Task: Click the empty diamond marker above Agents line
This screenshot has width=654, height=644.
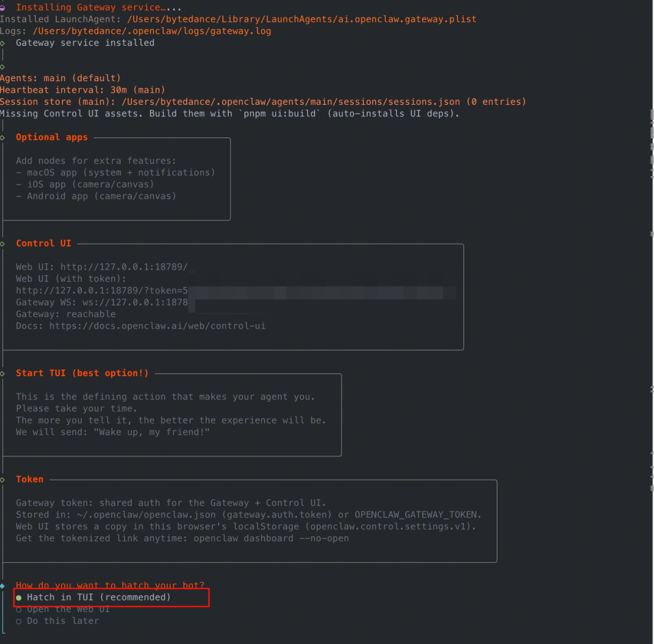Action: pyautogui.click(x=3, y=67)
